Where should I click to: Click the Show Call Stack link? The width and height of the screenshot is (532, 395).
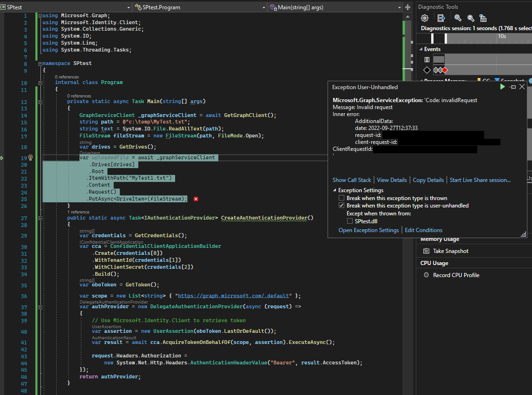[x=352, y=180]
